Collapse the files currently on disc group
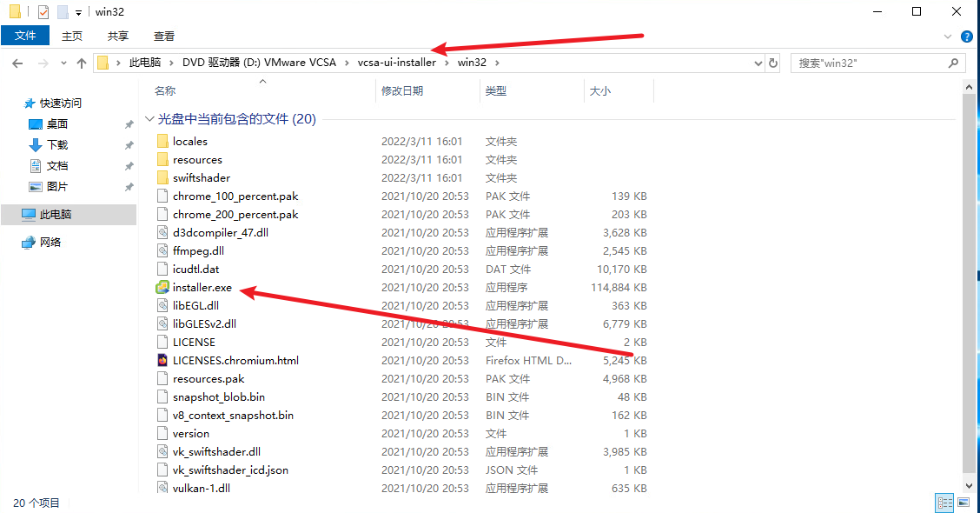The height and width of the screenshot is (513, 980). click(149, 119)
